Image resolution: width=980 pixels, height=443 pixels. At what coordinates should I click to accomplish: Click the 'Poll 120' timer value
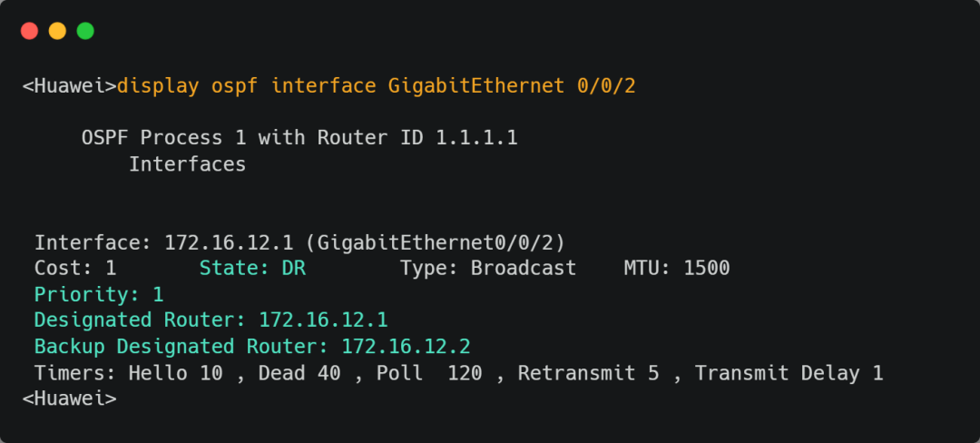(x=429, y=373)
